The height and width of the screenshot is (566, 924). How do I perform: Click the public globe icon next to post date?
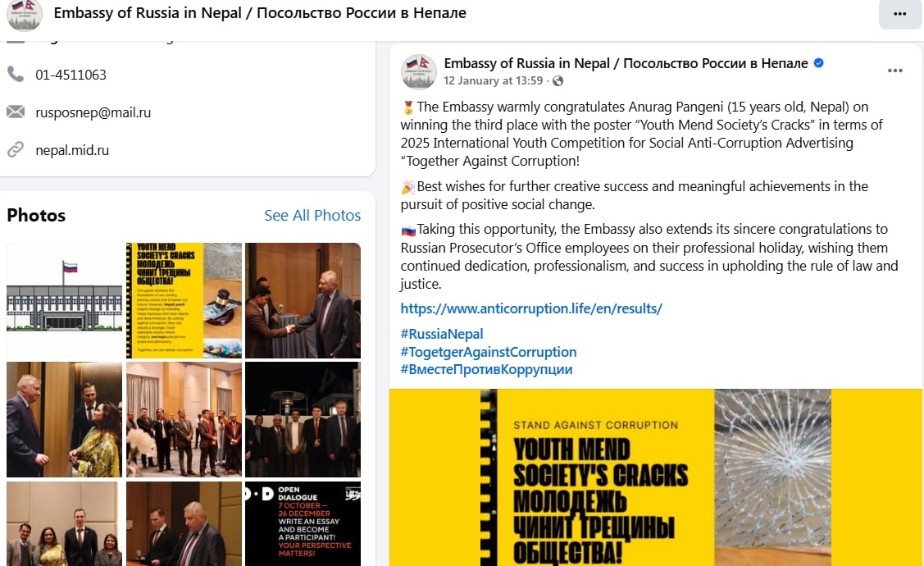558,80
